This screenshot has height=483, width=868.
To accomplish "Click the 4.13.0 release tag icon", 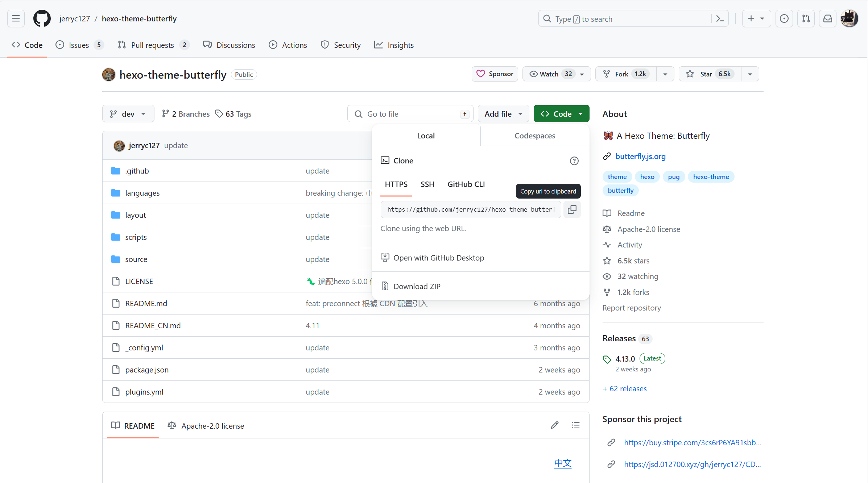I will click(607, 359).
